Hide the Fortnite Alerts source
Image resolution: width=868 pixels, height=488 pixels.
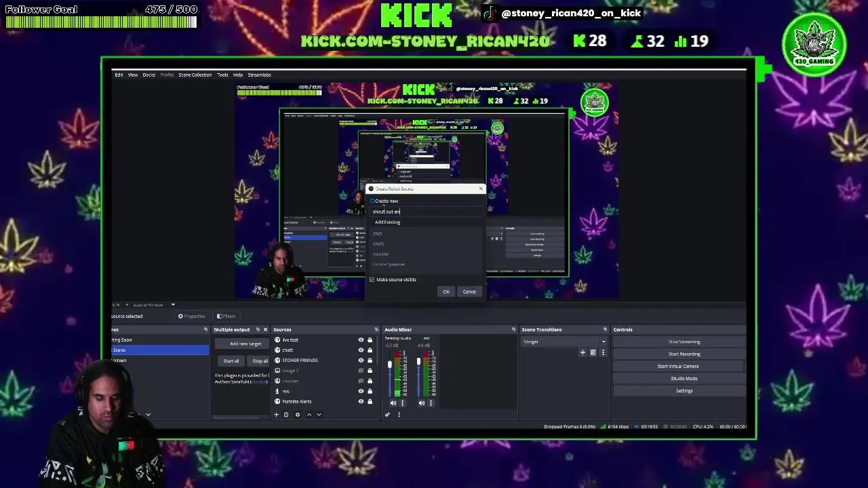361,401
